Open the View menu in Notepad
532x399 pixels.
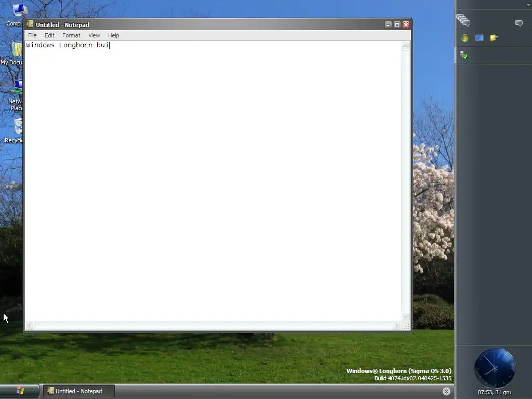94,35
